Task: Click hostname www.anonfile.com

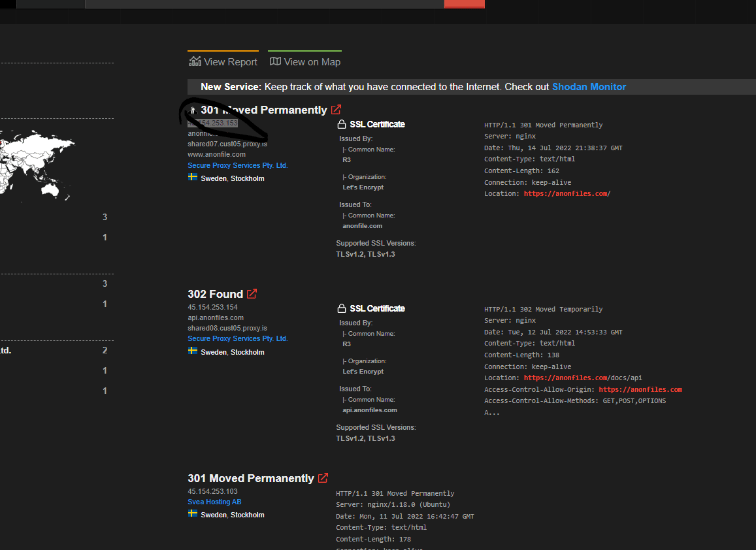Action: (216, 154)
